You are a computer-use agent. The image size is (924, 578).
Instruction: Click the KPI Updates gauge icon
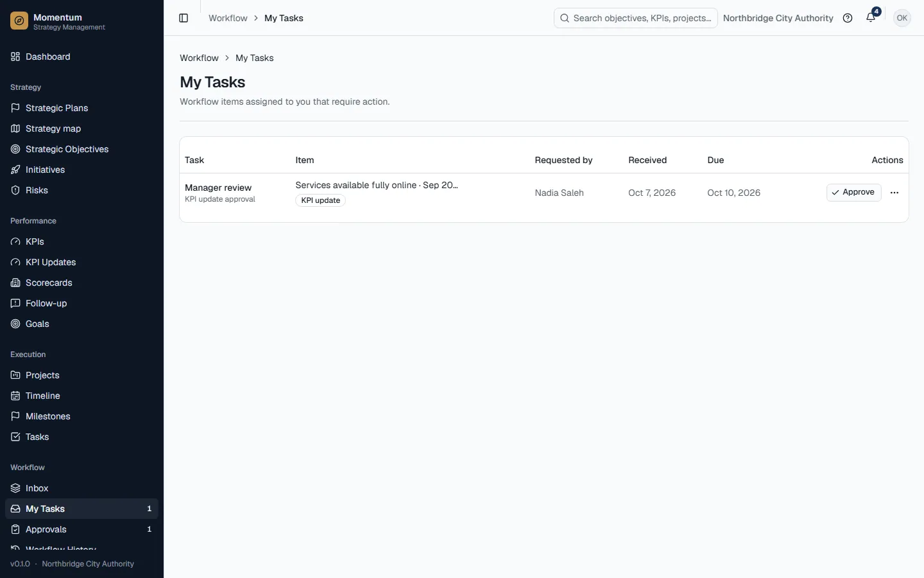(x=15, y=262)
